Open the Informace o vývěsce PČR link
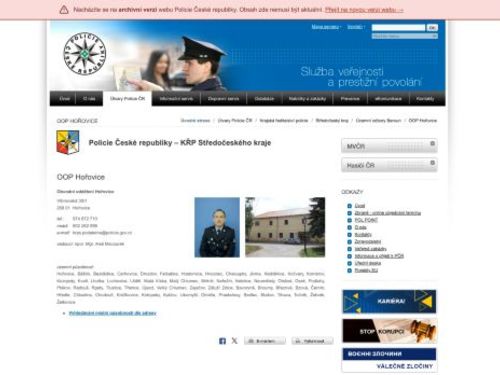The height and width of the screenshot is (375, 500). point(379,256)
